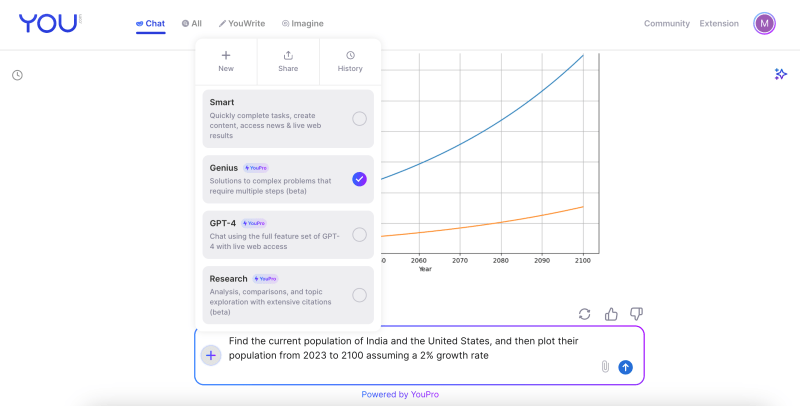Start a New chat from the panel
This screenshot has width=800, height=406.
tap(226, 61)
